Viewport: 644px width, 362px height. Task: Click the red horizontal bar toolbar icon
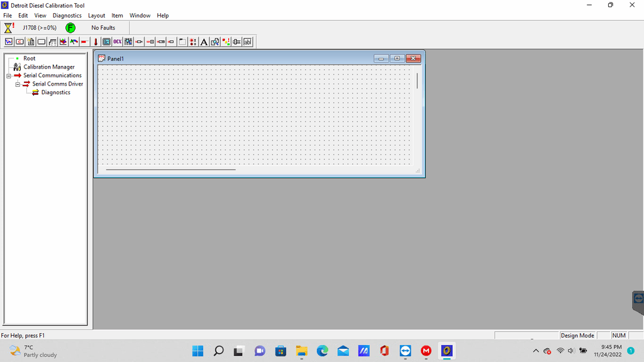pyautogui.click(x=84, y=42)
